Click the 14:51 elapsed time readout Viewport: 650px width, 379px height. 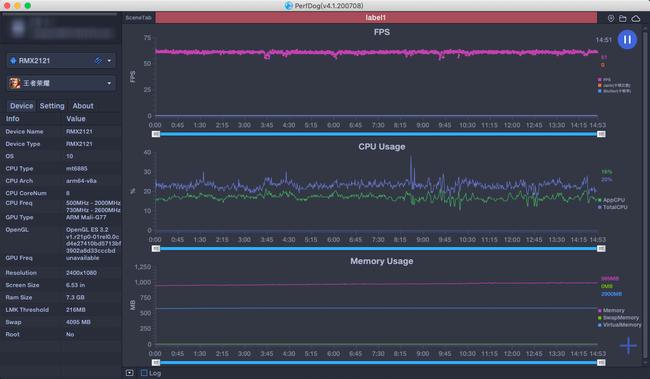pos(604,40)
